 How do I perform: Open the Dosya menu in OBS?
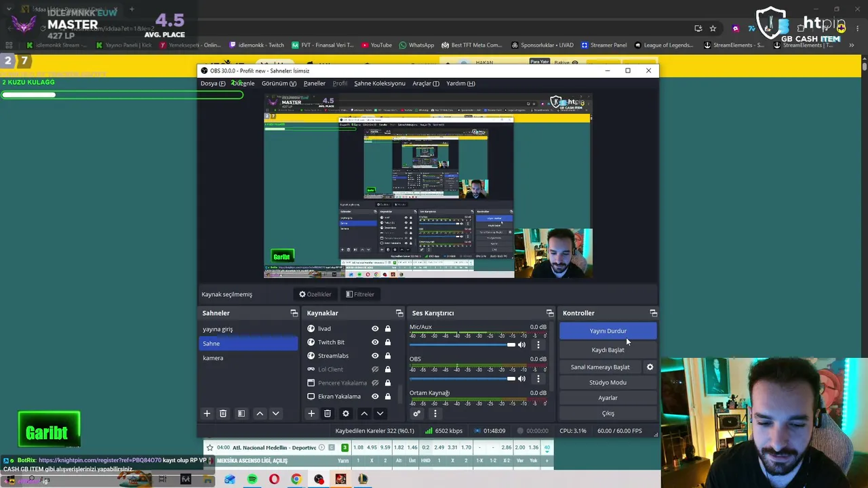coord(213,83)
